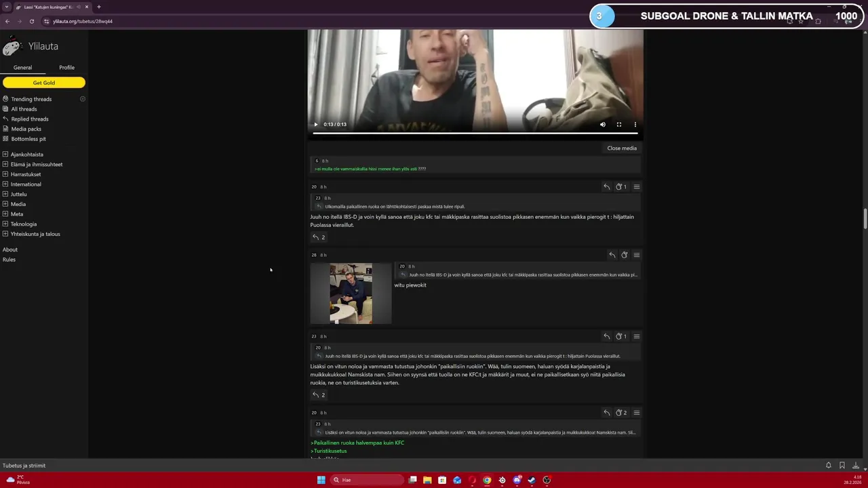Image resolution: width=868 pixels, height=488 pixels.
Task: Open Chrome from the taskbar
Action: coord(487,480)
